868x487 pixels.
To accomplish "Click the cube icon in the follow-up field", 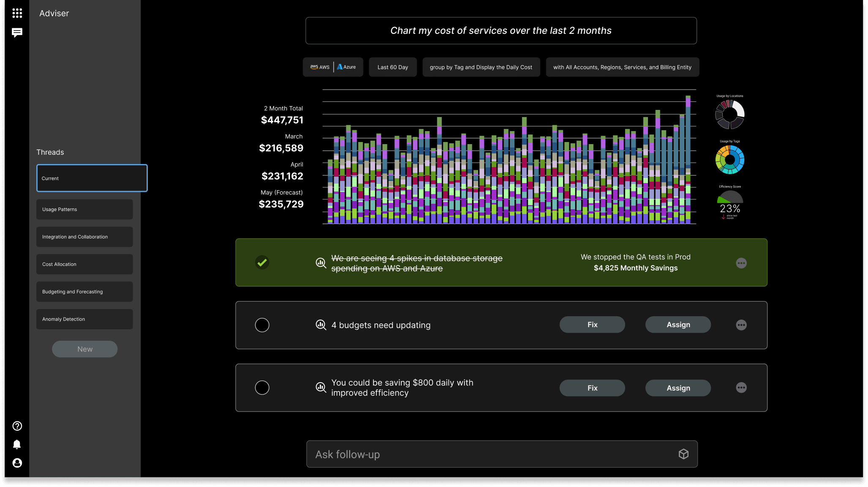I will click(x=683, y=454).
